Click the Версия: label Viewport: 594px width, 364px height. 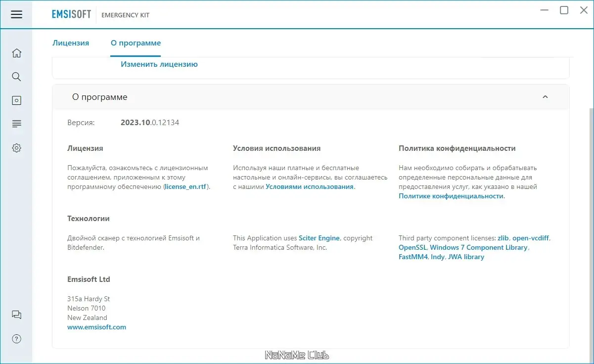pyautogui.click(x=81, y=123)
